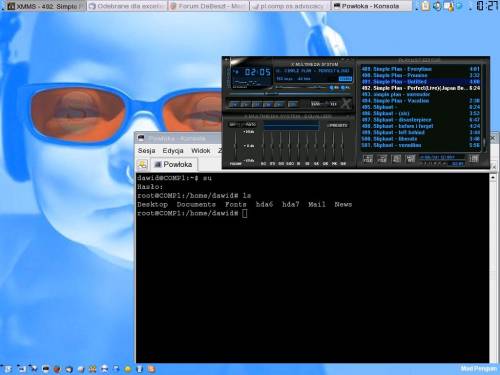Viewport: 500px width, 375px height.
Task: Click the Klipper clipboard tray icon
Action: point(425,6)
